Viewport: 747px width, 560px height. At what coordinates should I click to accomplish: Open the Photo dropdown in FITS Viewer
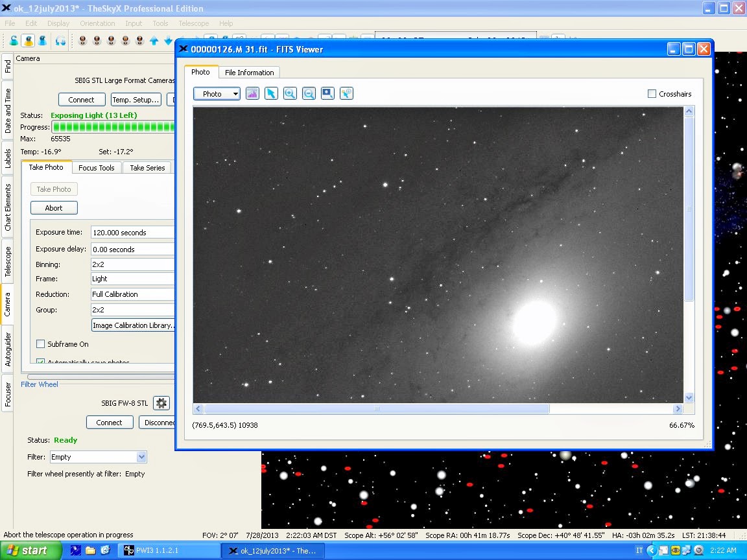pyautogui.click(x=217, y=94)
